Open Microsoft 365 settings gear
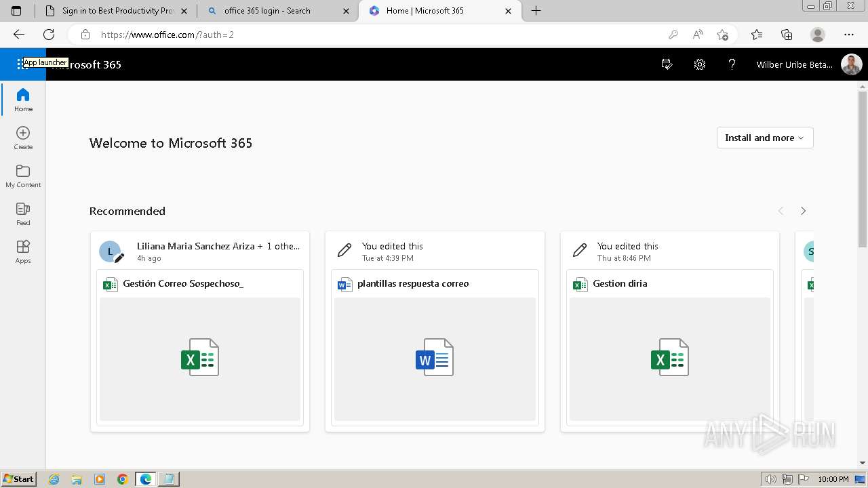This screenshot has width=868, height=488. (x=700, y=64)
